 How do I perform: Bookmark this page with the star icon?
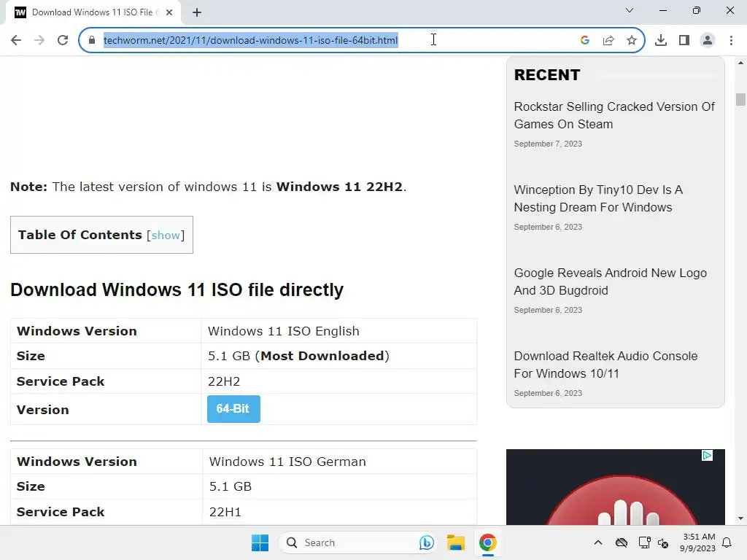point(632,41)
